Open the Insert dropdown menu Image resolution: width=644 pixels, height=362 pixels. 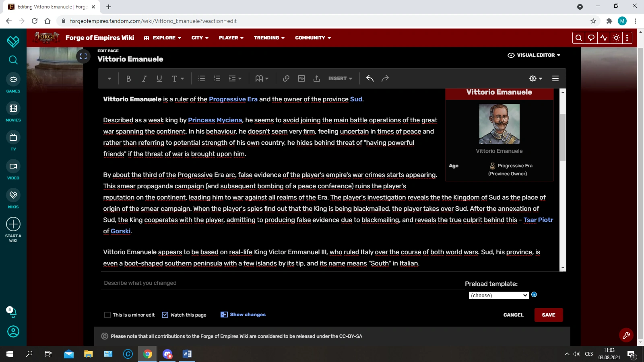pyautogui.click(x=340, y=78)
